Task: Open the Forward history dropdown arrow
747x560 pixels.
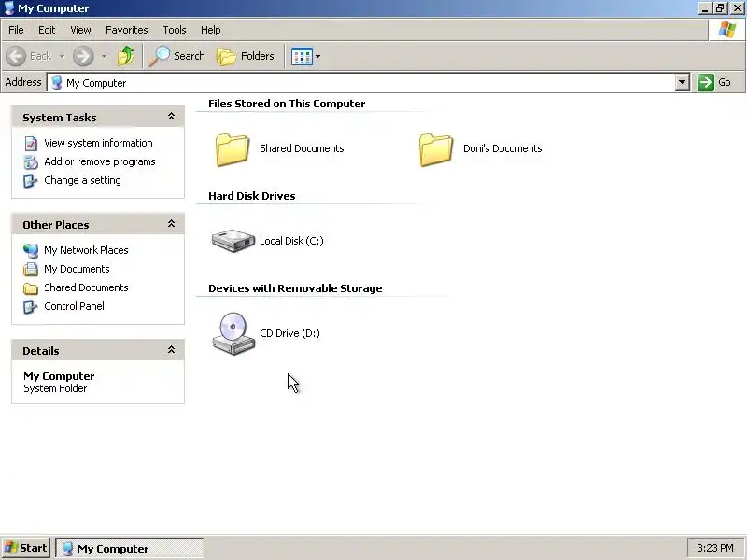Action: 104,56
